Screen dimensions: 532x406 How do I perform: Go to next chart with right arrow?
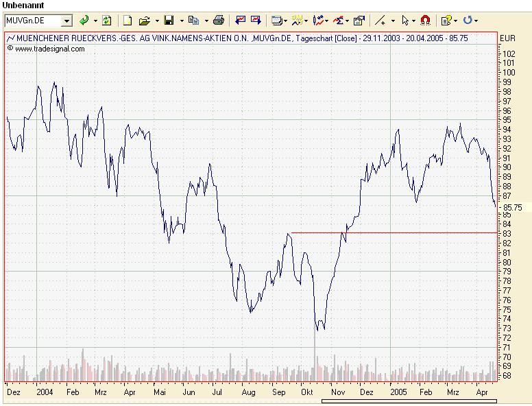pyautogui.click(x=256, y=21)
